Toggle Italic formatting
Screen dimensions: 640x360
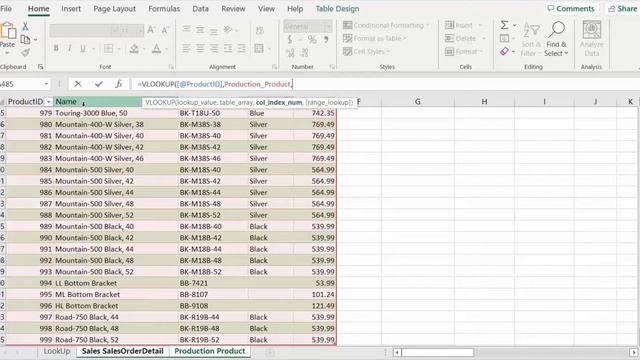pos(69,49)
